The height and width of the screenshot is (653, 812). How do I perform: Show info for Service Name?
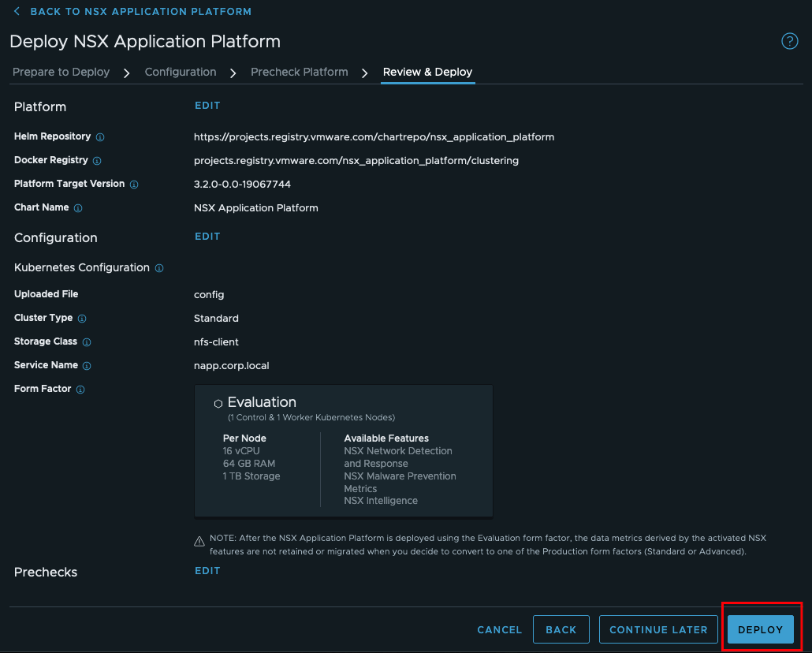click(x=87, y=366)
